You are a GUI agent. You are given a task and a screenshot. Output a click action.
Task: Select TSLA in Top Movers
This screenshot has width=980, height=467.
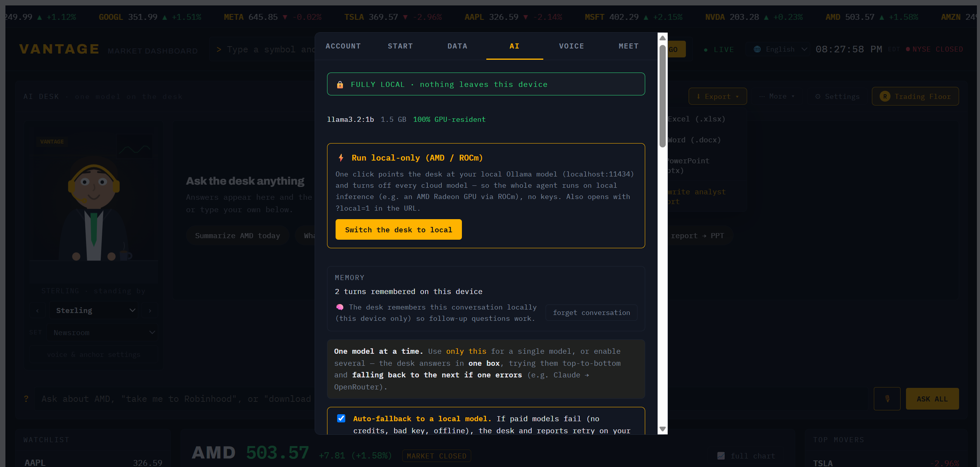tap(886, 463)
